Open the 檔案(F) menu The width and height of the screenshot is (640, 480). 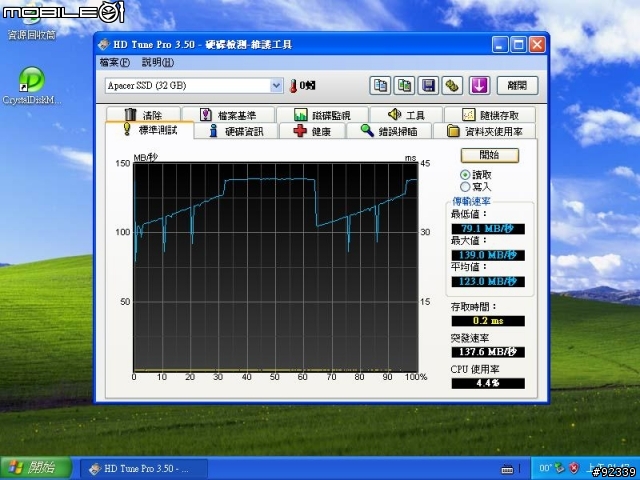(x=115, y=62)
